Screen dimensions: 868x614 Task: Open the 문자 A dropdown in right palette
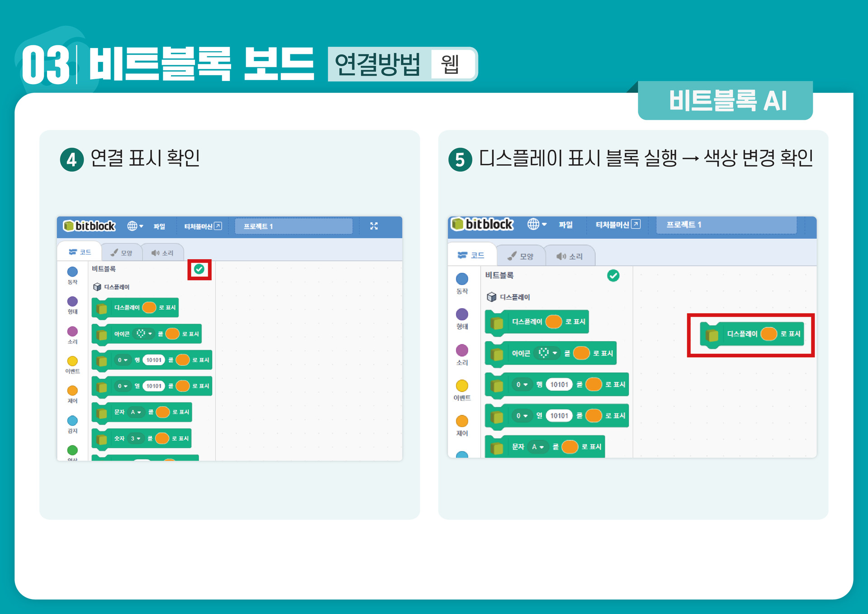[538, 447]
